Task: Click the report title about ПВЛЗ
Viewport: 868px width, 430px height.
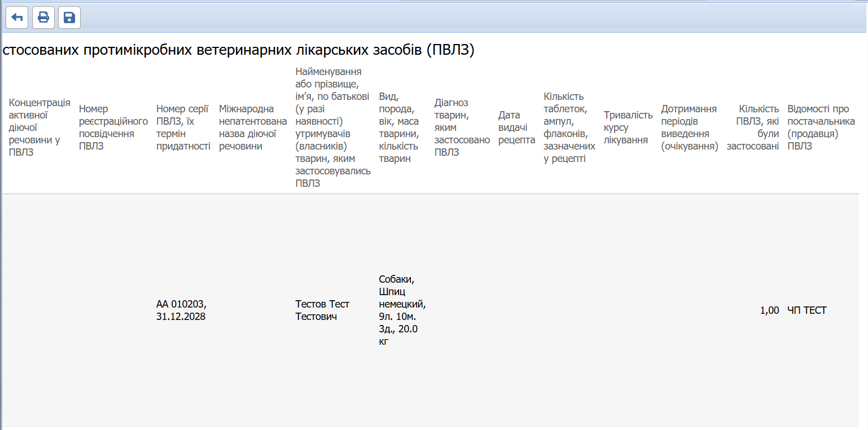Action: point(238,50)
